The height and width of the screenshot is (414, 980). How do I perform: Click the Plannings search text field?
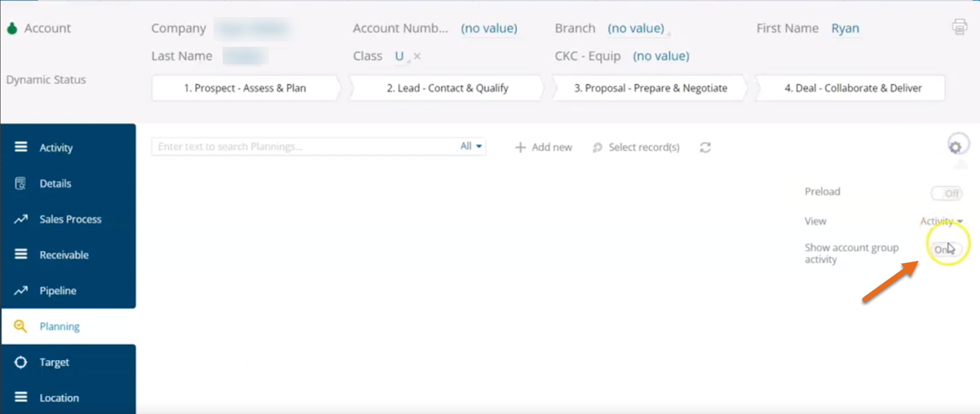point(303,146)
